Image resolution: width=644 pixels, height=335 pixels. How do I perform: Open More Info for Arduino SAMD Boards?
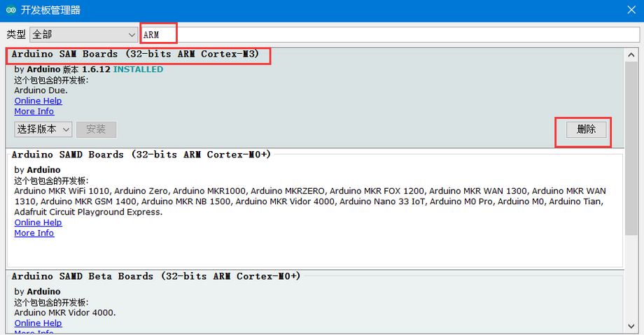[34, 233]
